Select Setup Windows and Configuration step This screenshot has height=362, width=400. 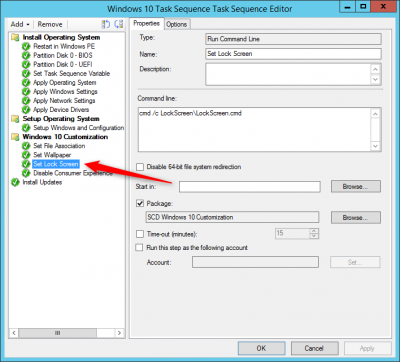(x=79, y=128)
